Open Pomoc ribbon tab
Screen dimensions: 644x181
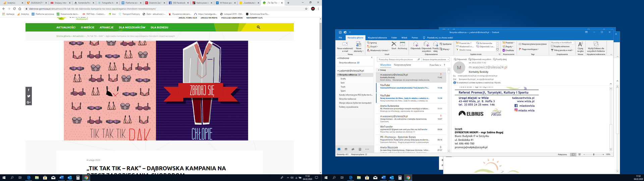415,38
